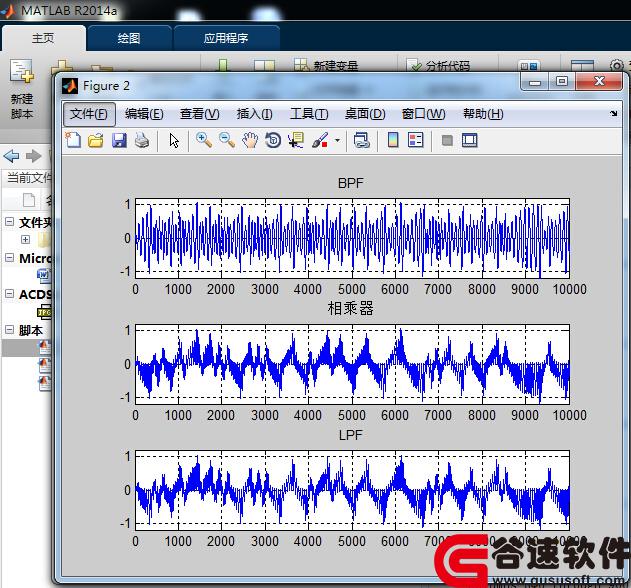Open the settings gear icon in MATLAB ribbon
Screen dimensions: 631x588
617,65
